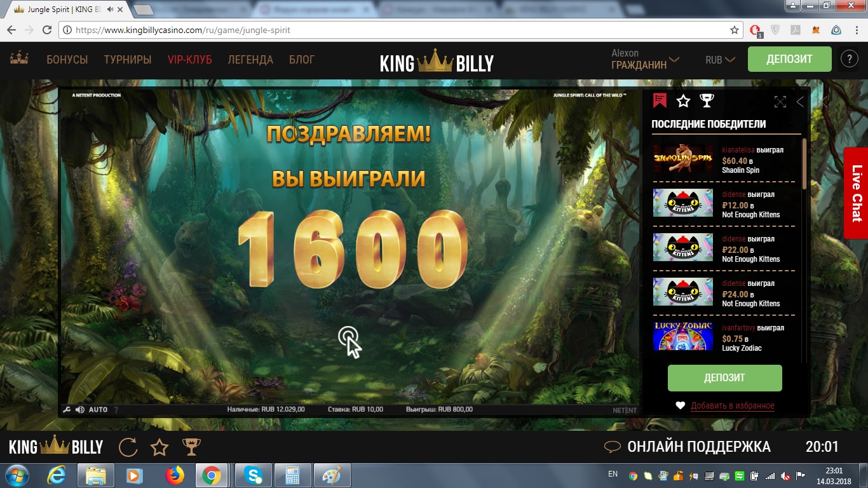This screenshot has height=488, width=868.
Task: Click the trophy icon in bottom bar
Action: click(x=191, y=447)
